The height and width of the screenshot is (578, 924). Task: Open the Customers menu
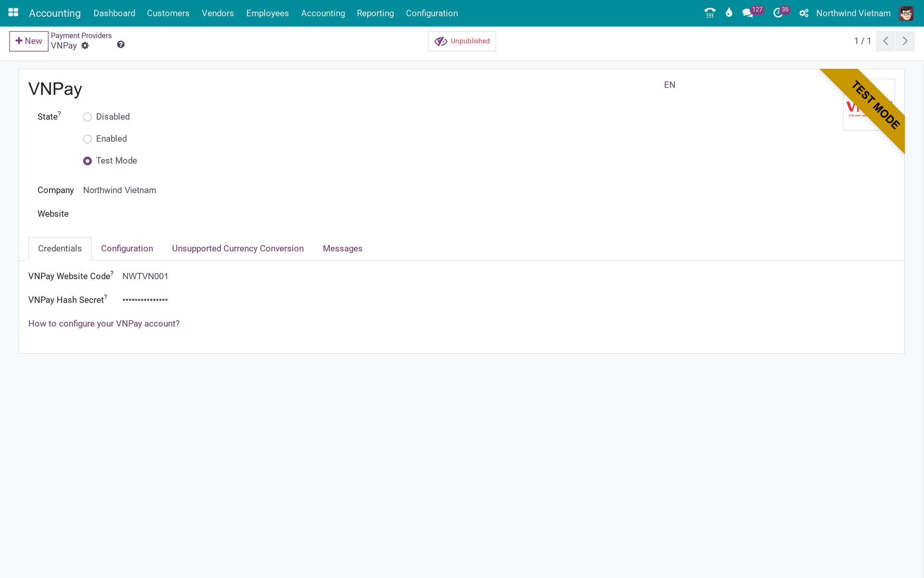tap(168, 13)
